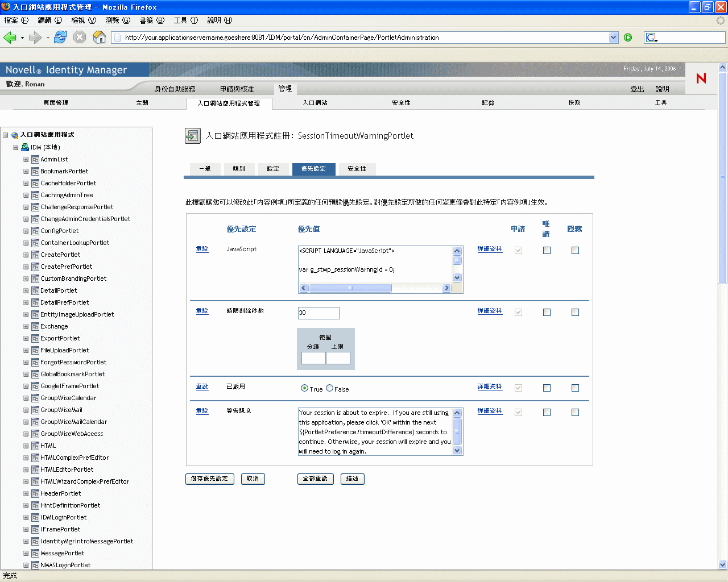
Task: Expand the ForgotPasswordPortlet node
Action: click(26, 362)
